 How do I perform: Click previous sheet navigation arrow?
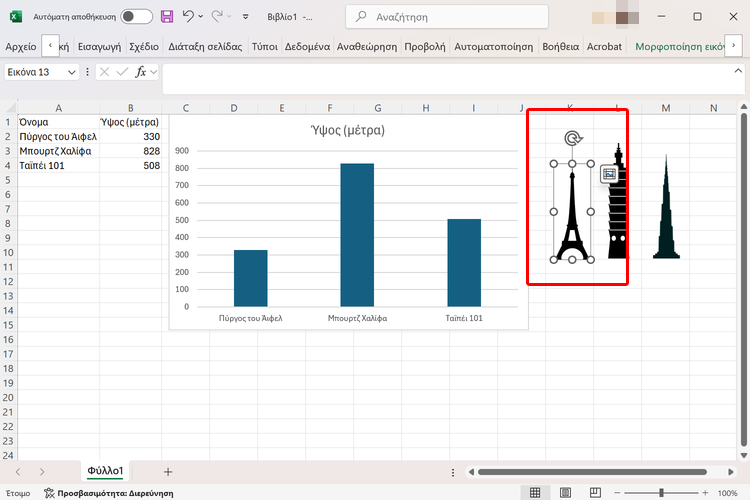point(18,472)
